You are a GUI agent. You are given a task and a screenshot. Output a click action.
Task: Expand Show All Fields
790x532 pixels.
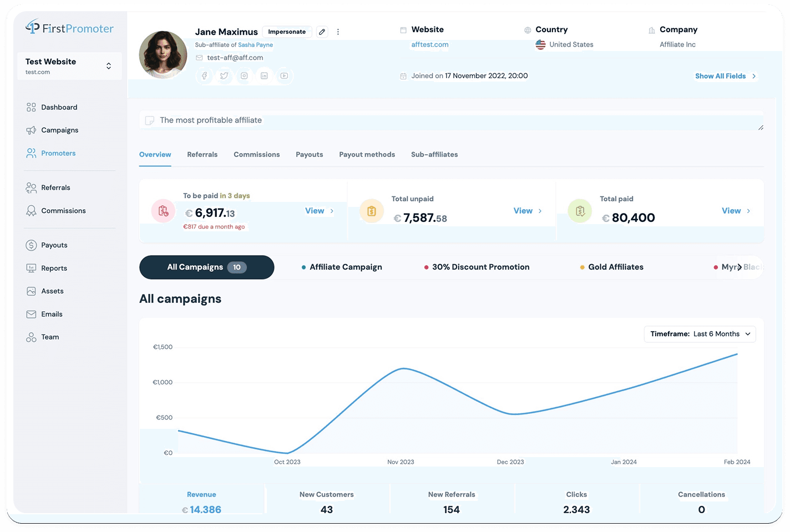click(726, 76)
